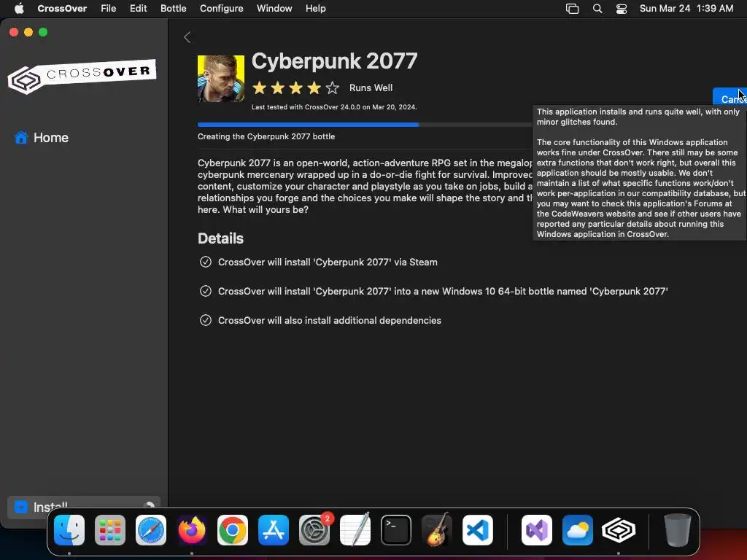The width and height of the screenshot is (747, 560).
Task: Click 'Last tested with CrossOver 24.0.0' text
Action: tap(334, 107)
